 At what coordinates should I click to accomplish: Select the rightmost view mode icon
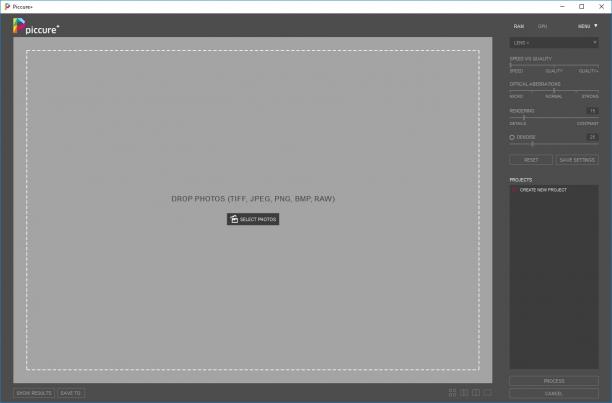pos(487,392)
